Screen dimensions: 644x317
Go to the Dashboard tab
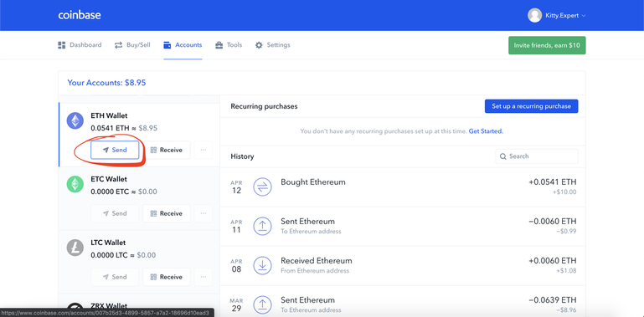tap(80, 45)
